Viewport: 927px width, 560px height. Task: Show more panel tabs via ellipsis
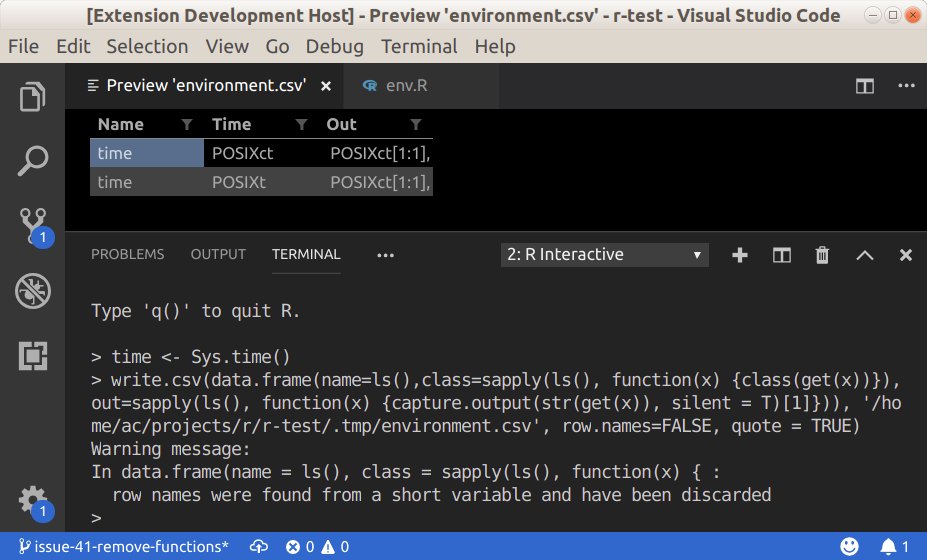pyautogui.click(x=385, y=255)
